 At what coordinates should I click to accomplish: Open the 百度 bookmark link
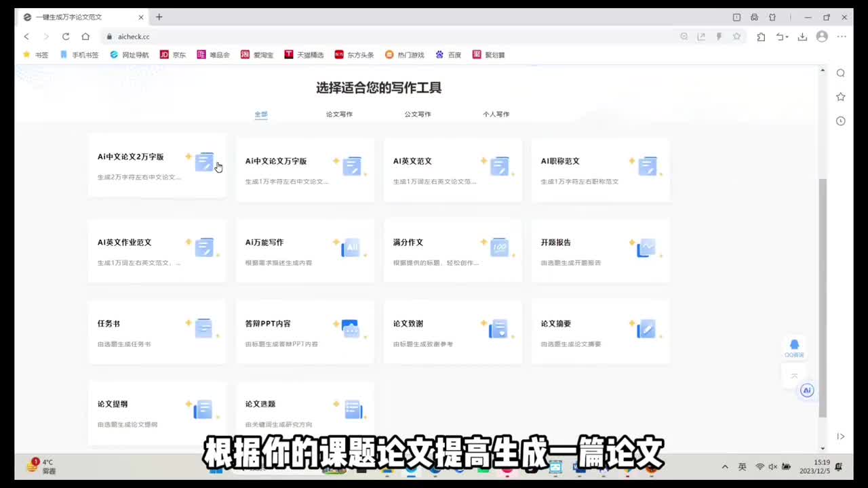pyautogui.click(x=448, y=55)
